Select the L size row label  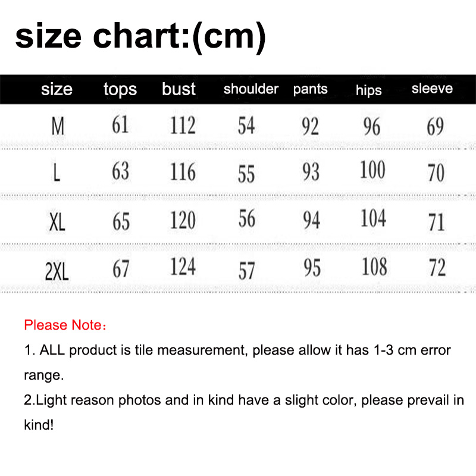coord(57,173)
